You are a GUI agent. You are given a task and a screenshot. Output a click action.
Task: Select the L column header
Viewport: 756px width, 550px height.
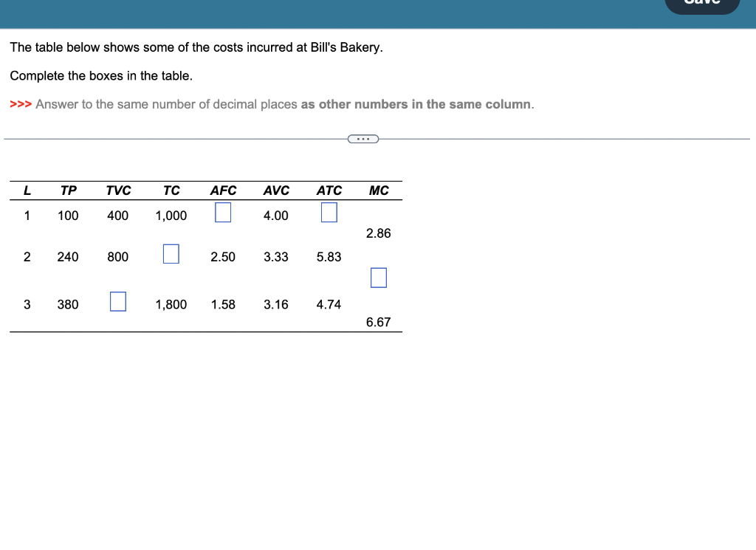tap(27, 190)
